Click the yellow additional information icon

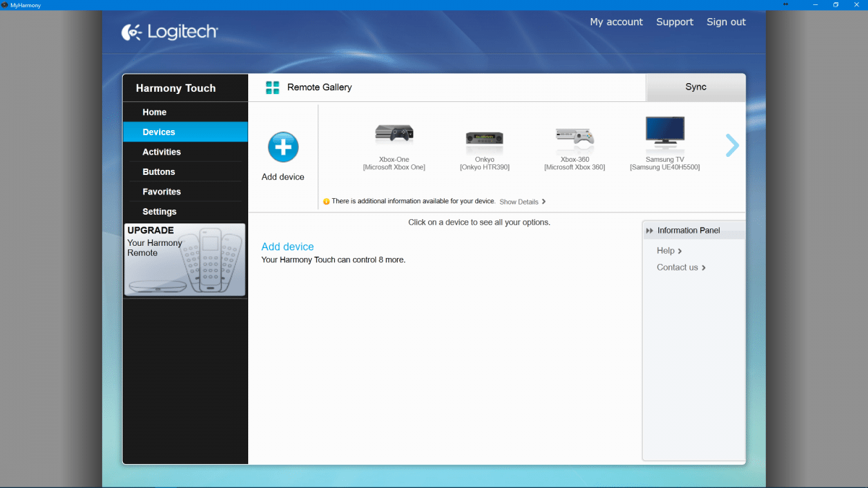coord(326,202)
